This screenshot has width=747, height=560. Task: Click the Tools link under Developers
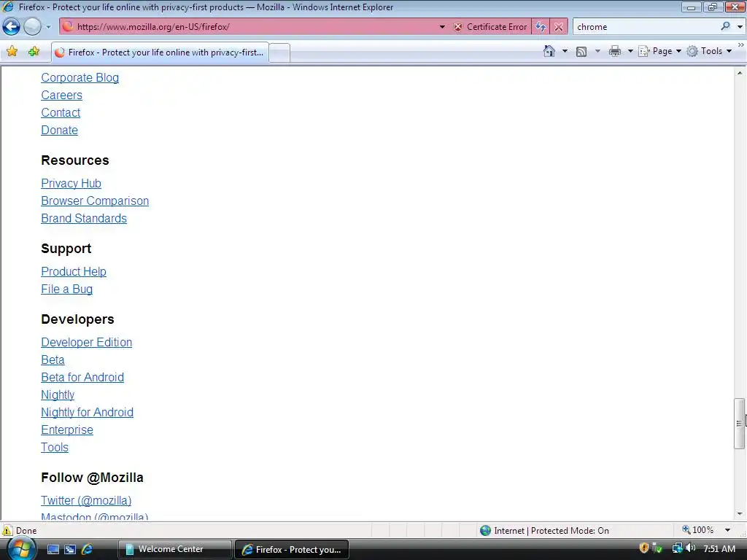55,448
